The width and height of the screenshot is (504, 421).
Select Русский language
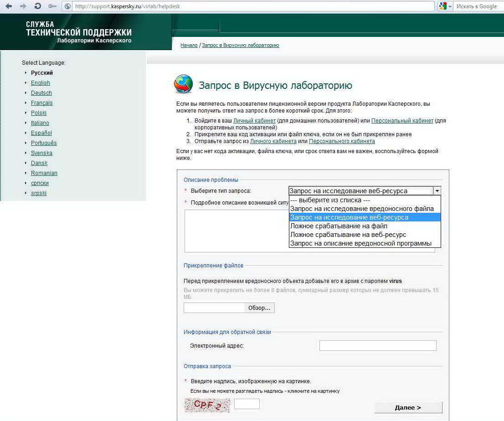42,73
